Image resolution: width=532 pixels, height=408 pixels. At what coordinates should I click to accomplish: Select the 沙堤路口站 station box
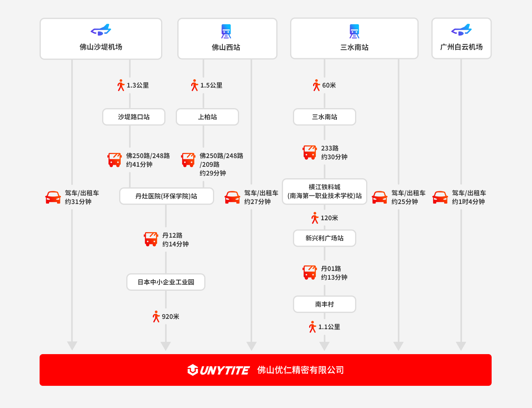[x=134, y=117]
